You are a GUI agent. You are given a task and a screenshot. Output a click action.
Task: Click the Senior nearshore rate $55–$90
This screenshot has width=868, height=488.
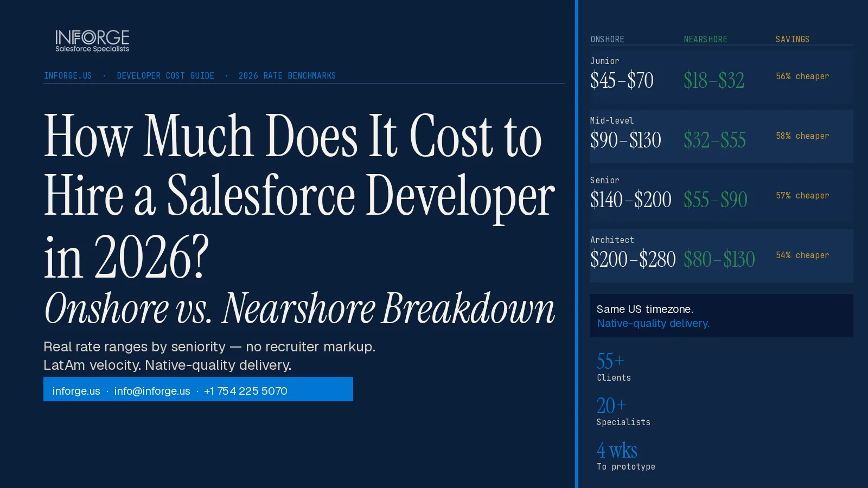pos(716,200)
